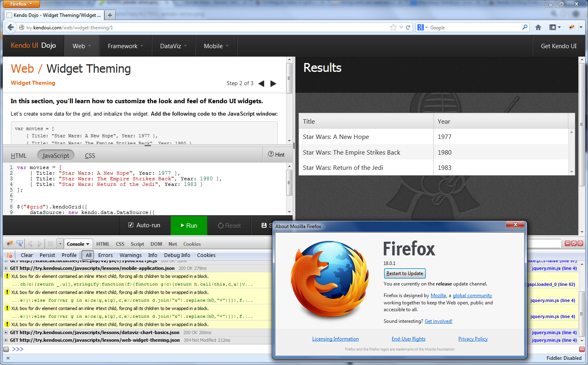Open the Firebug Console panel options dropdown
This screenshot has width=588, height=365.
(88, 244)
